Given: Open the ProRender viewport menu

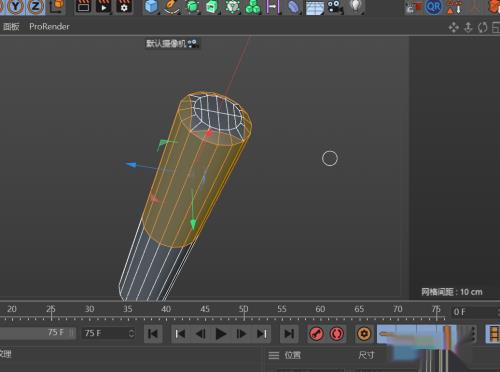Looking at the screenshot, I should 49,27.
